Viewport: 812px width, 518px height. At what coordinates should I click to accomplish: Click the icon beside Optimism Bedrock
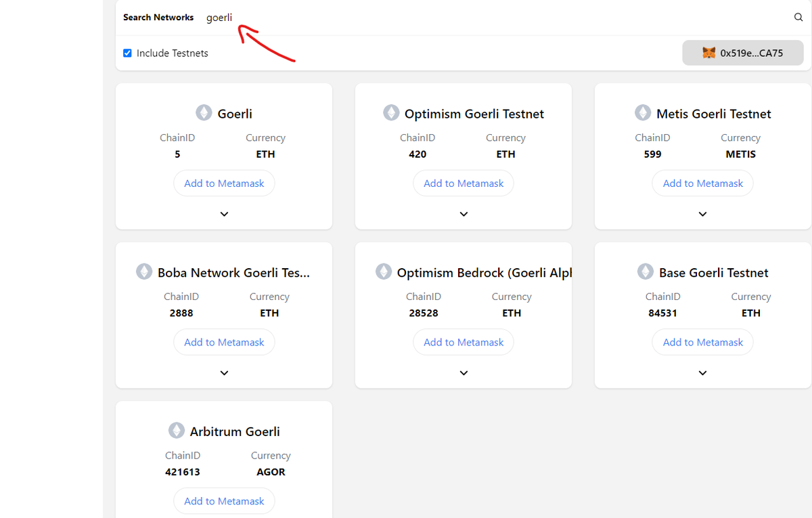(x=384, y=272)
